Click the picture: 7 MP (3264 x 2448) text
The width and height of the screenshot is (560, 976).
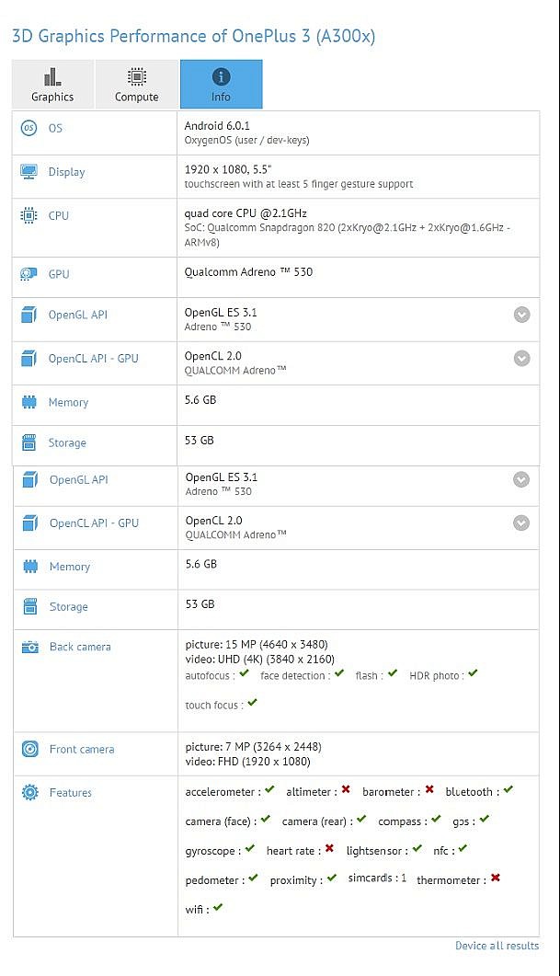click(x=253, y=746)
